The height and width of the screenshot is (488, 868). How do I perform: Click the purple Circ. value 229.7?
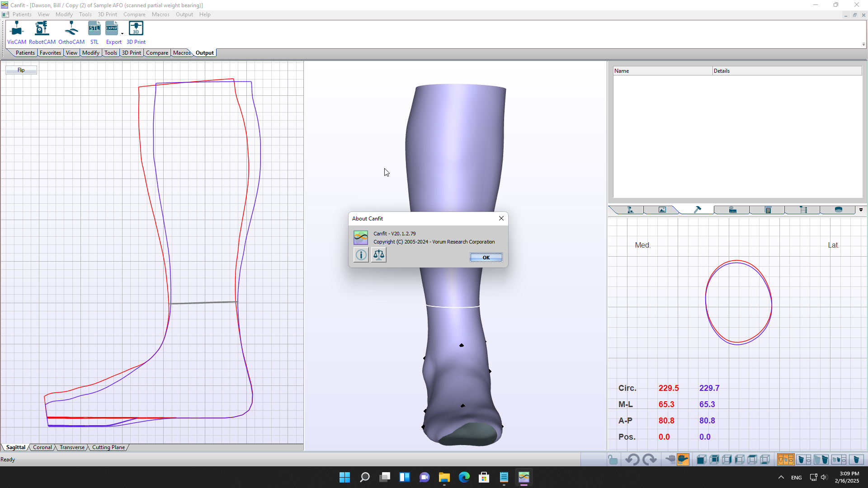tap(709, 388)
